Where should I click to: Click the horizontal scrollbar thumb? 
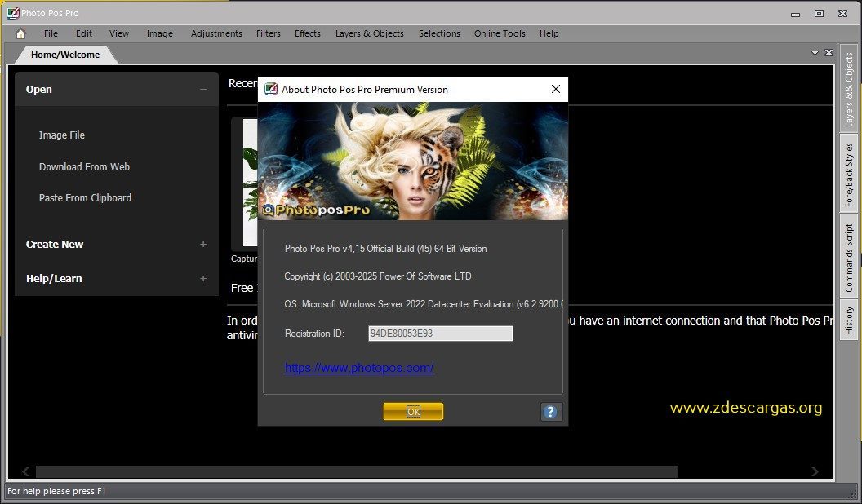pyautogui.click(x=357, y=471)
